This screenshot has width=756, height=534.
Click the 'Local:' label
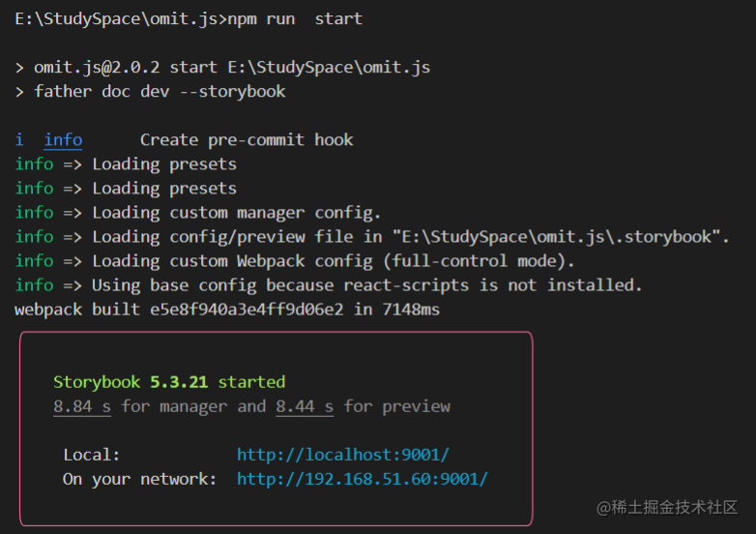coord(92,455)
